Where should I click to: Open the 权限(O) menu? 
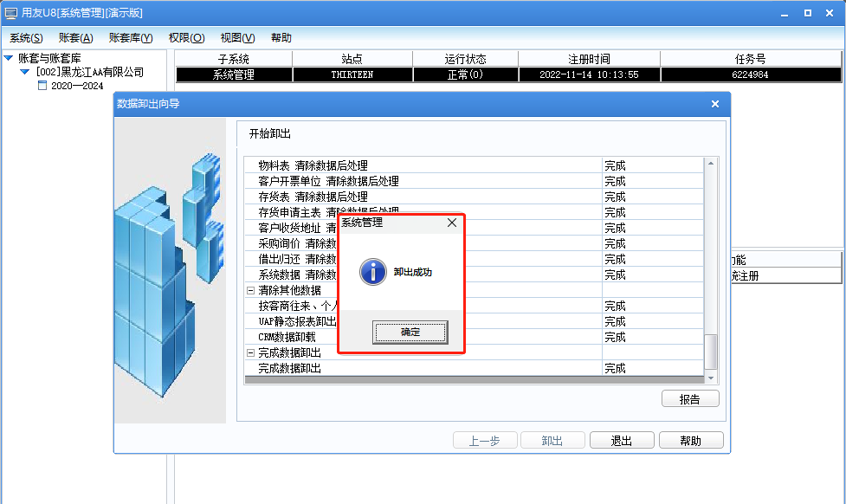186,38
